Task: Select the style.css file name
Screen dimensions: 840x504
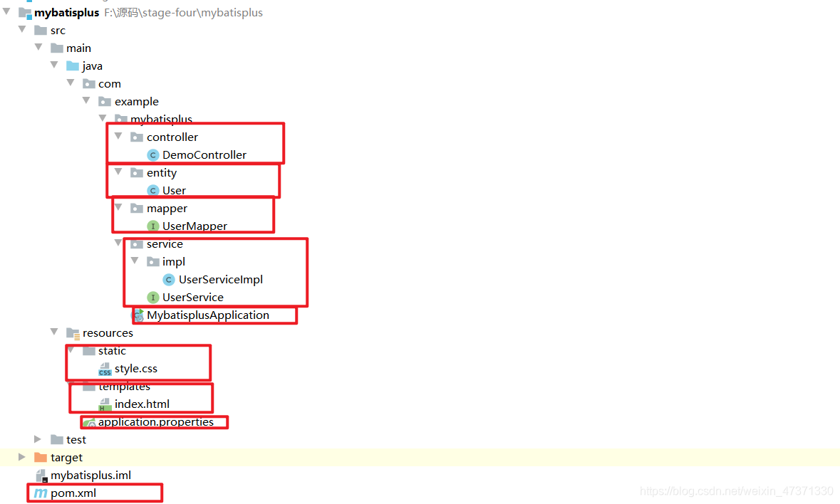Action: 136,369
